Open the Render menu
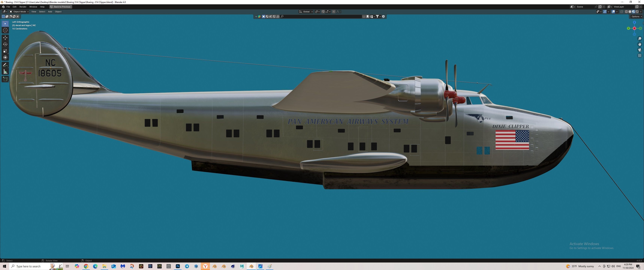The height and width of the screenshot is (270, 644). [x=23, y=7]
